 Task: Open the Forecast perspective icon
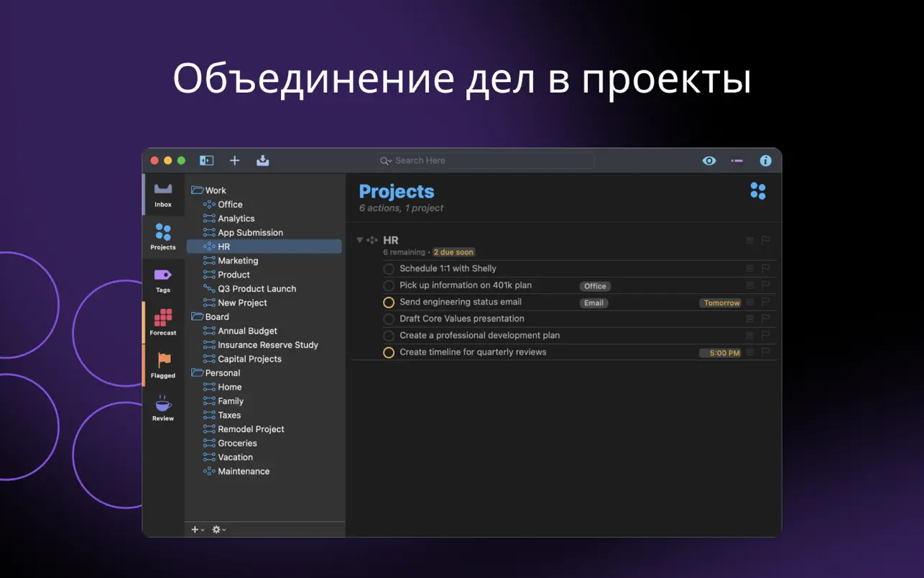[x=163, y=322]
